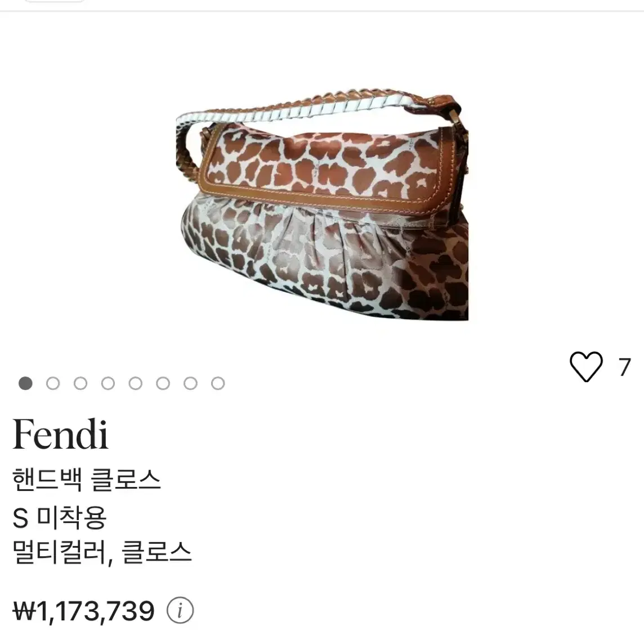644x644 pixels.
Task: Jump to the fifth carousel dot
Action: coord(136,383)
